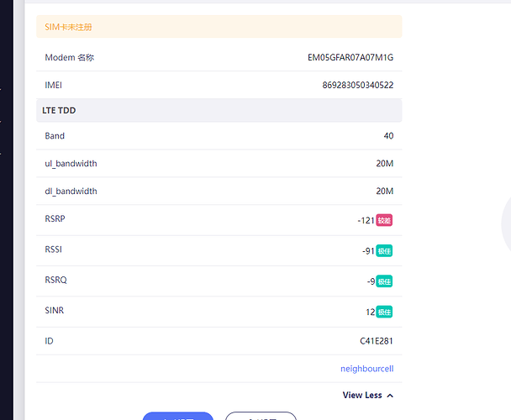Image resolution: width=511 pixels, height=420 pixels.
Task: Click the cell ID value C41E281
Action: click(377, 342)
